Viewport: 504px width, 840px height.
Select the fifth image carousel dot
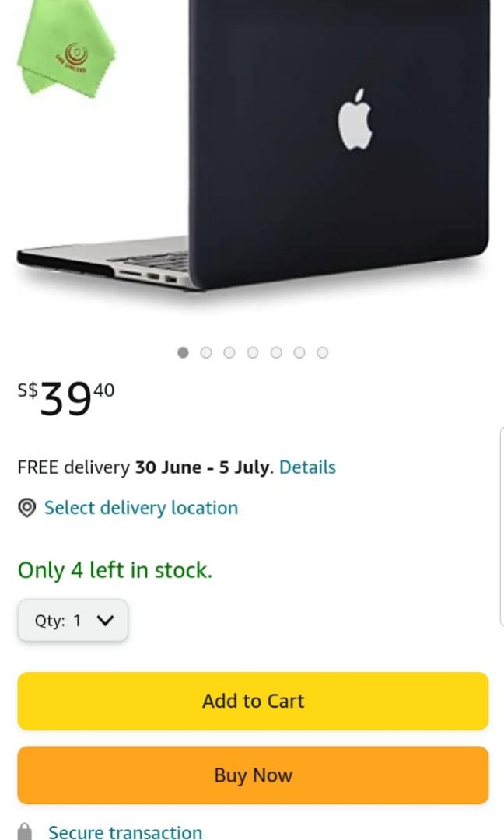(x=276, y=352)
